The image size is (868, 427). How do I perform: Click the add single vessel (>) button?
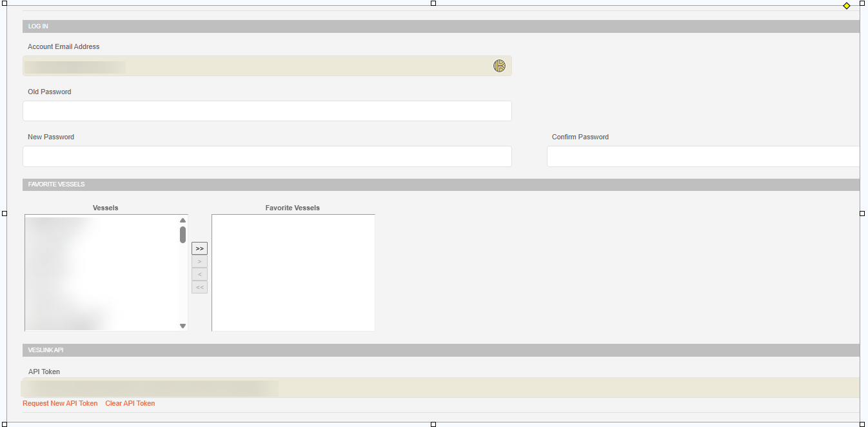click(199, 261)
